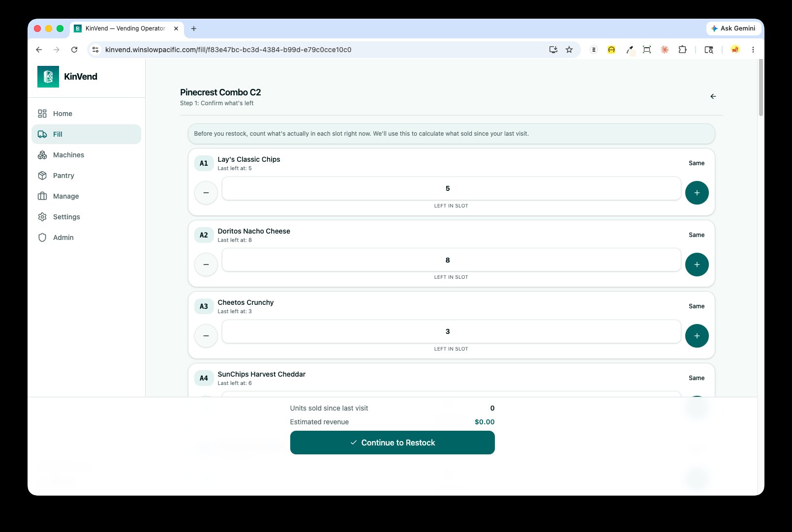The image size is (792, 532).
Task: Increase Lay's Classic Chips count
Action: click(x=697, y=193)
